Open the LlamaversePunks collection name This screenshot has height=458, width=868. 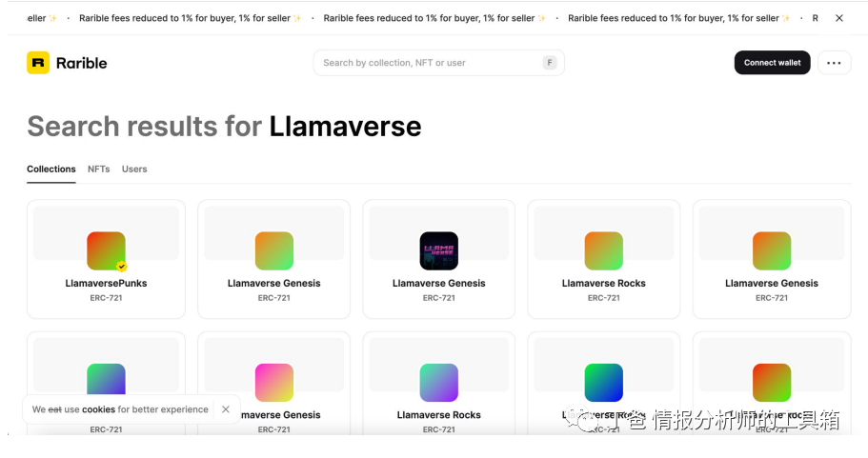coord(107,283)
